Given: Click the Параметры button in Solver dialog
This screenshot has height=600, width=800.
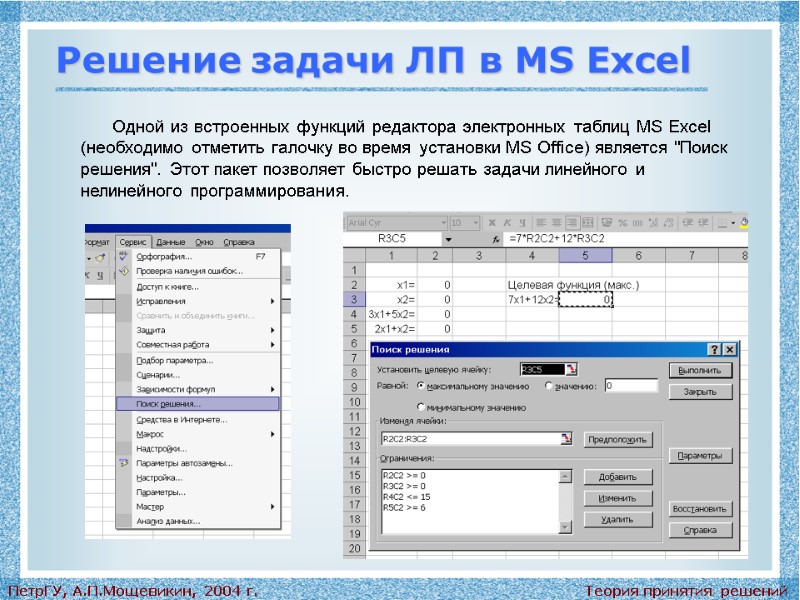Looking at the screenshot, I should [700, 456].
